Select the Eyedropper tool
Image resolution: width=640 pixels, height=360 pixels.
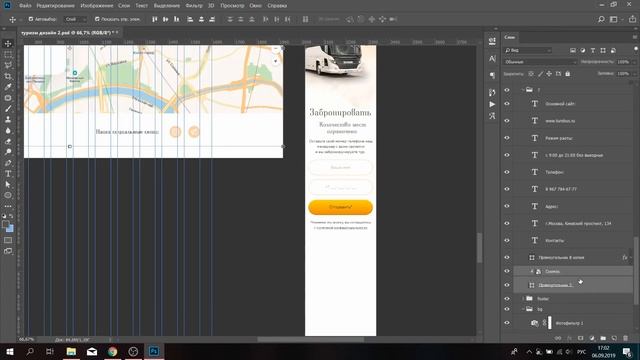[x=8, y=87]
